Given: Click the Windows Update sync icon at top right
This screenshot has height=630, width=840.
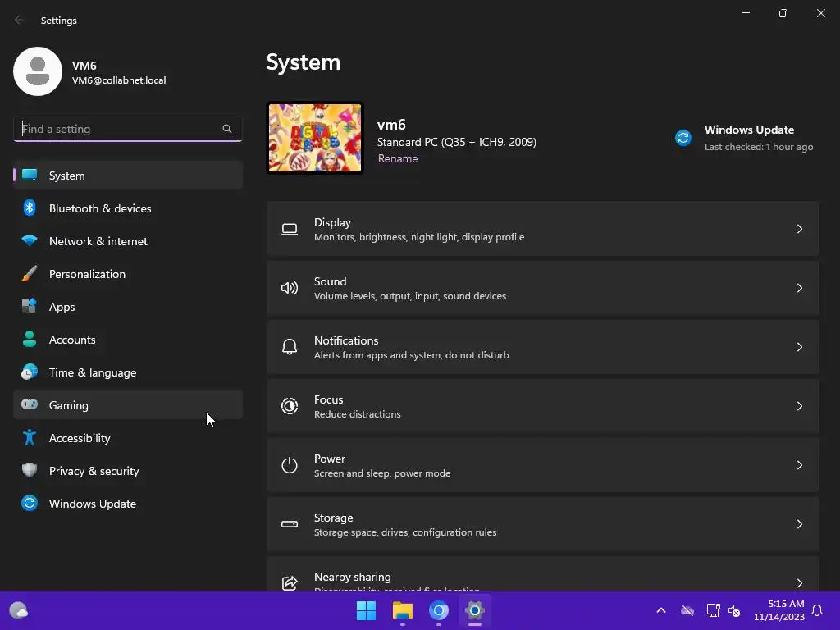Looking at the screenshot, I should coord(683,138).
